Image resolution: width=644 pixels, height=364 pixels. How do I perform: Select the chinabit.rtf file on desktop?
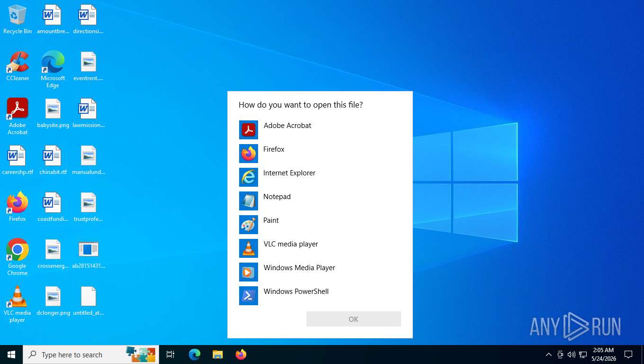point(53,160)
